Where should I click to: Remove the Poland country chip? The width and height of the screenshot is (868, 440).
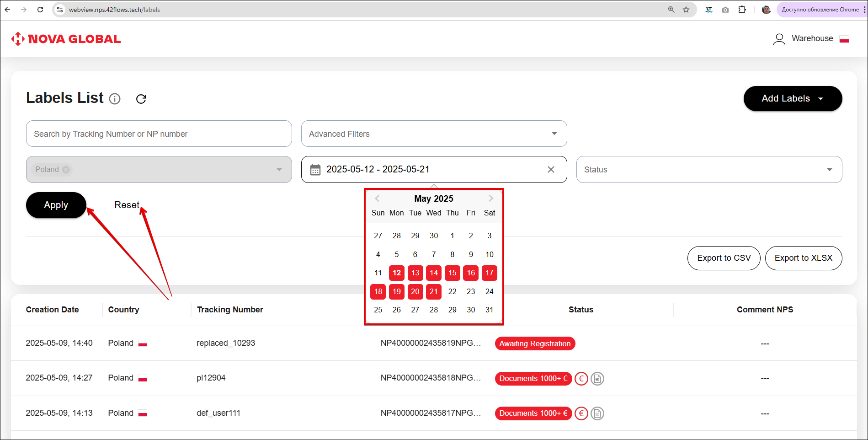[x=66, y=170]
